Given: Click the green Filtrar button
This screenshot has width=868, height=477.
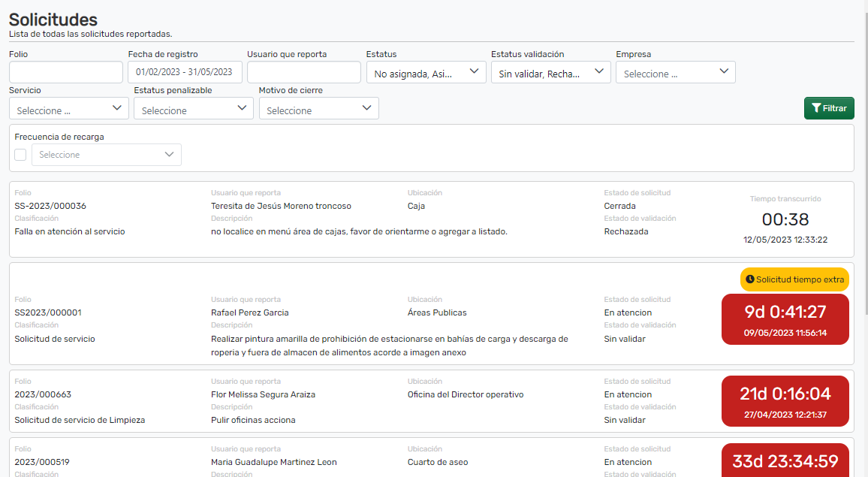Looking at the screenshot, I should pyautogui.click(x=829, y=108).
